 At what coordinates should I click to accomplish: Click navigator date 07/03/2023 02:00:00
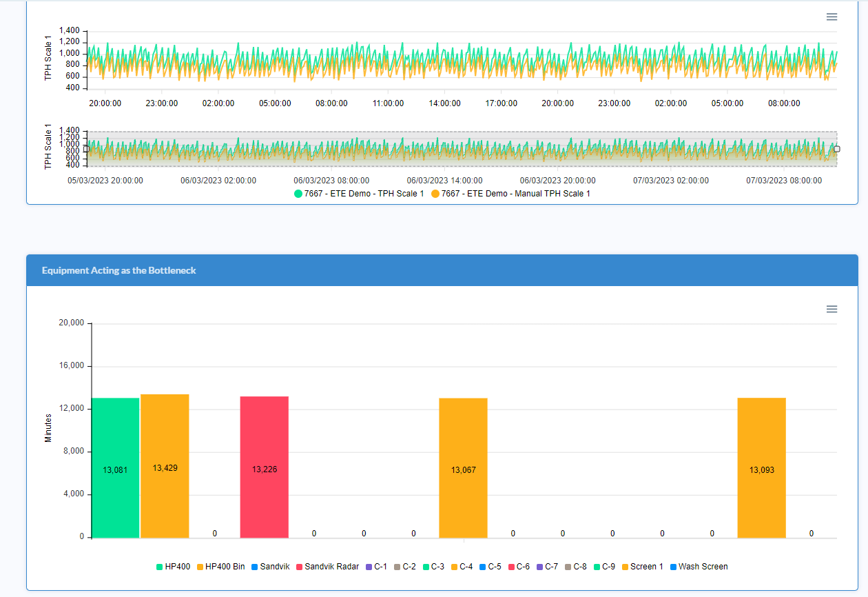tap(671, 181)
